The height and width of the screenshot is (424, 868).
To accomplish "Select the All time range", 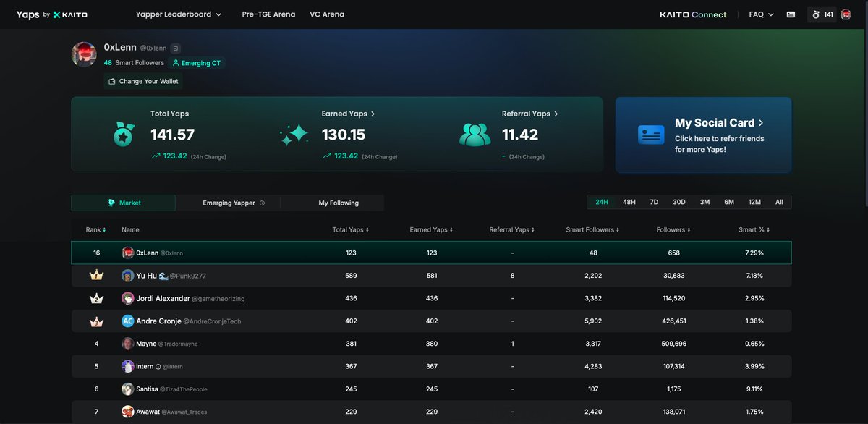I will coord(779,203).
